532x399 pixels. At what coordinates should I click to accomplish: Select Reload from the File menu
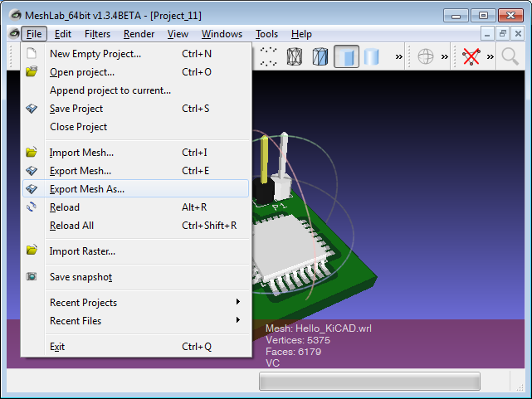tap(136, 207)
